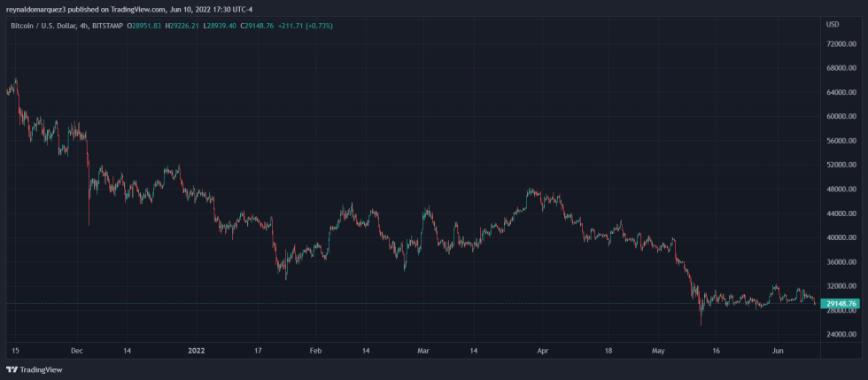Click the 48000.00 price axis label

pyautogui.click(x=840, y=190)
